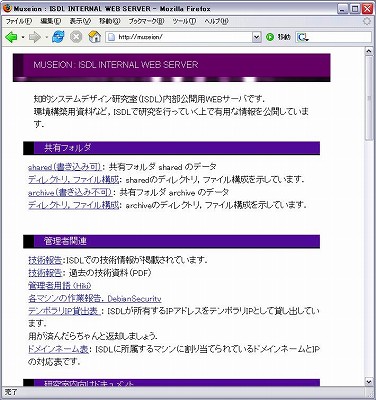Click the Firefox logo in title bar
The image size is (376, 400).
coord(8,8)
